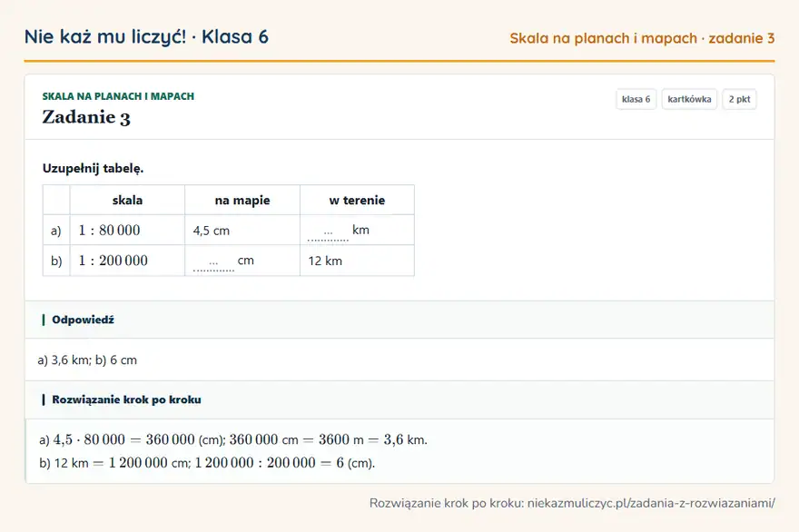Click the 'klasa 6' tag
799x532 pixels.
click(636, 99)
